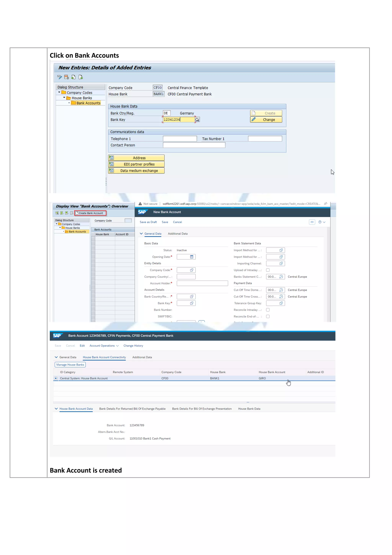Select the Account ID column header

pyautogui.click(x=125, y=234)
